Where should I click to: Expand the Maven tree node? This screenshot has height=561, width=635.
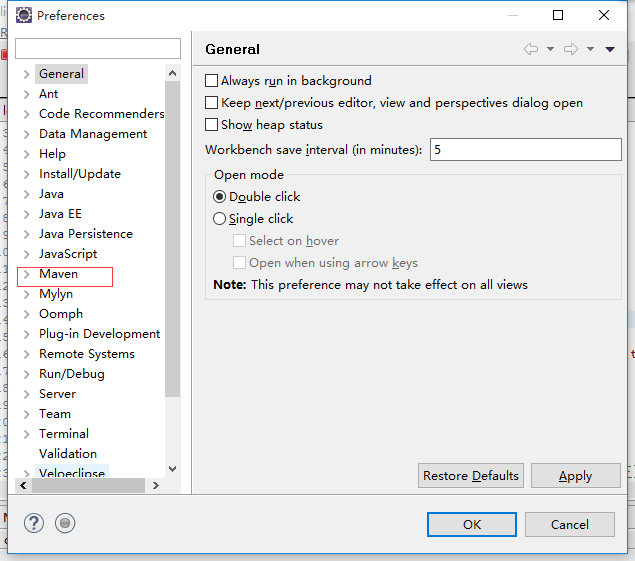click(x=26, y=274)
